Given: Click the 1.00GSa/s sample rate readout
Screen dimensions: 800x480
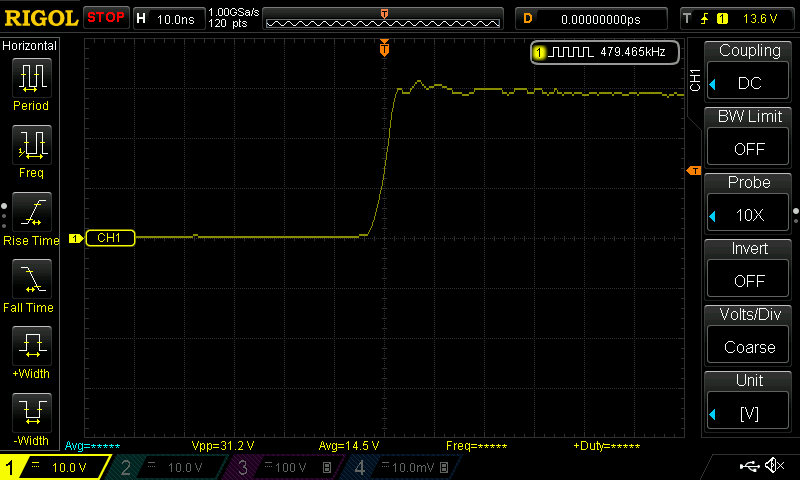Looking at the screenshot, I should coord(234,12).
